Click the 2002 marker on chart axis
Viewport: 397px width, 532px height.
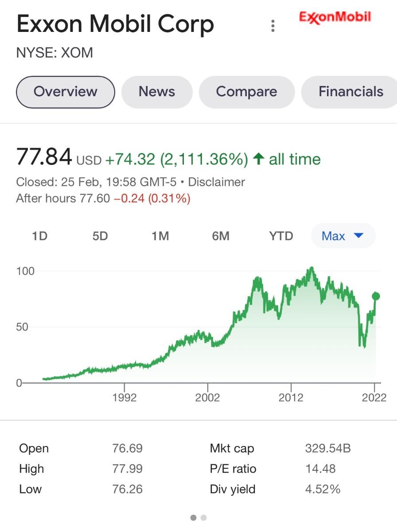coord(207,397)
